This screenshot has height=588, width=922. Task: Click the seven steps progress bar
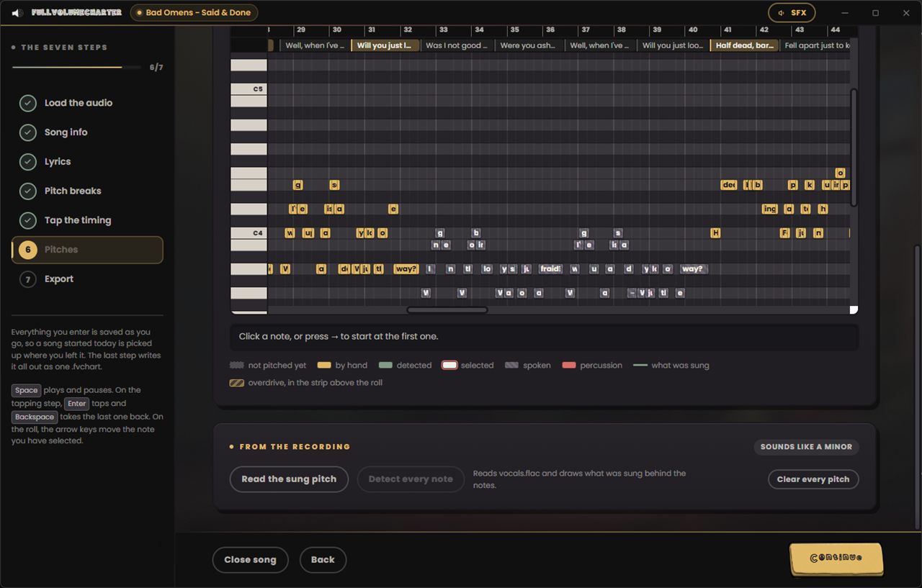[x=76, y=68]
